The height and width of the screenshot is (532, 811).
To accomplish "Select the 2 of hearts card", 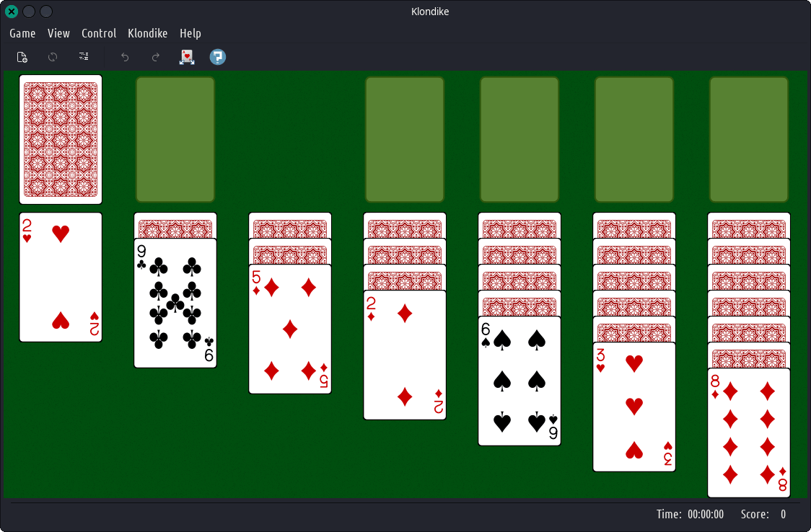I will coord(61,277).
